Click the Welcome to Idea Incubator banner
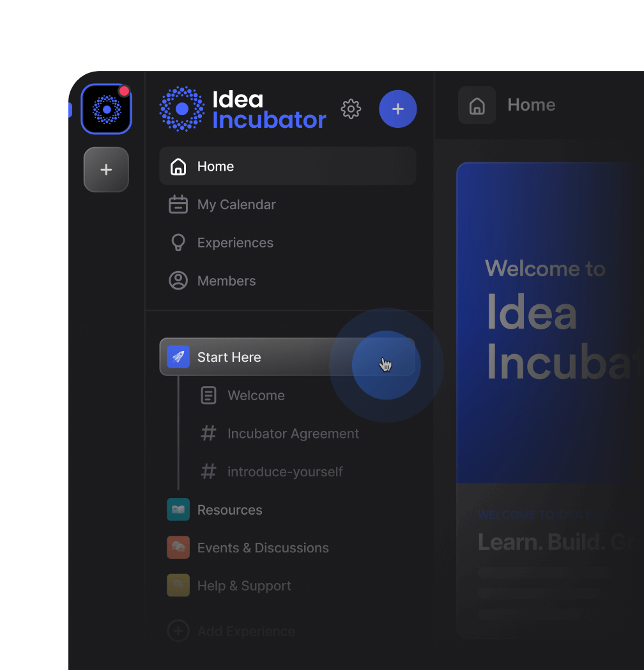Viewport: 644px width, 670px height. point(550,323)
